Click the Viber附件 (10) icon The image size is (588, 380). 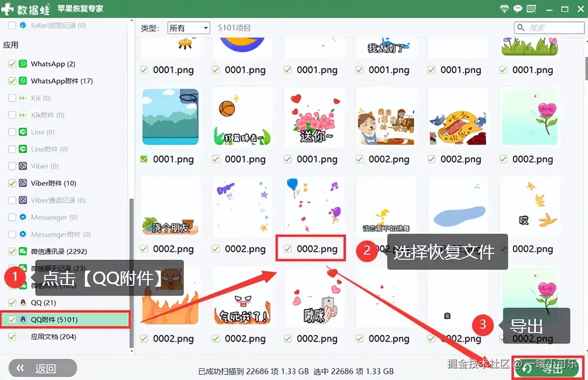23,183
